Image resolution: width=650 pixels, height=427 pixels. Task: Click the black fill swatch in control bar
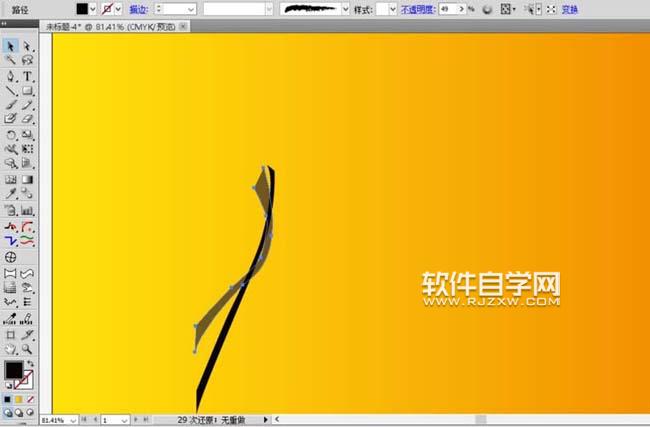[82, 9]
